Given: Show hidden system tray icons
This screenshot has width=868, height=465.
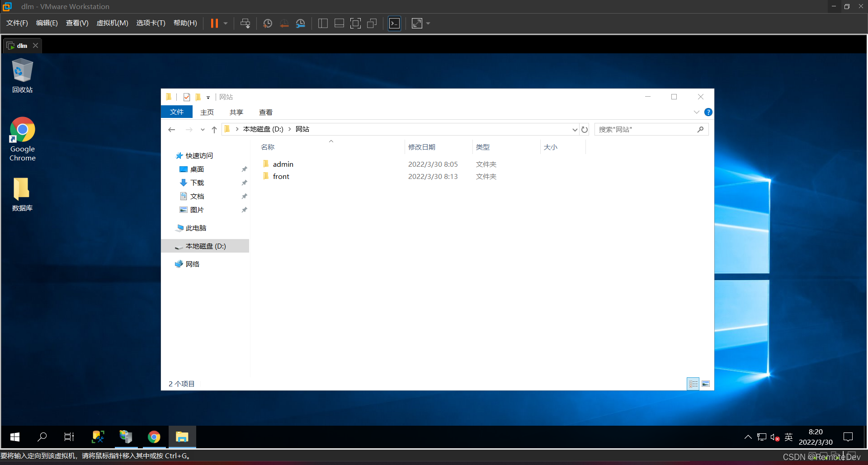Looking at the screenshot, I should (x=748, y=437).
